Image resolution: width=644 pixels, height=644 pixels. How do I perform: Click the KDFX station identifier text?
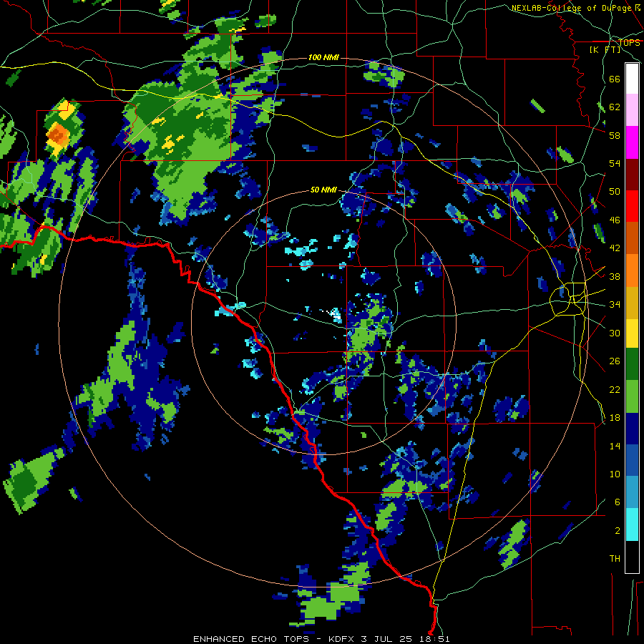tap(342, 639)
